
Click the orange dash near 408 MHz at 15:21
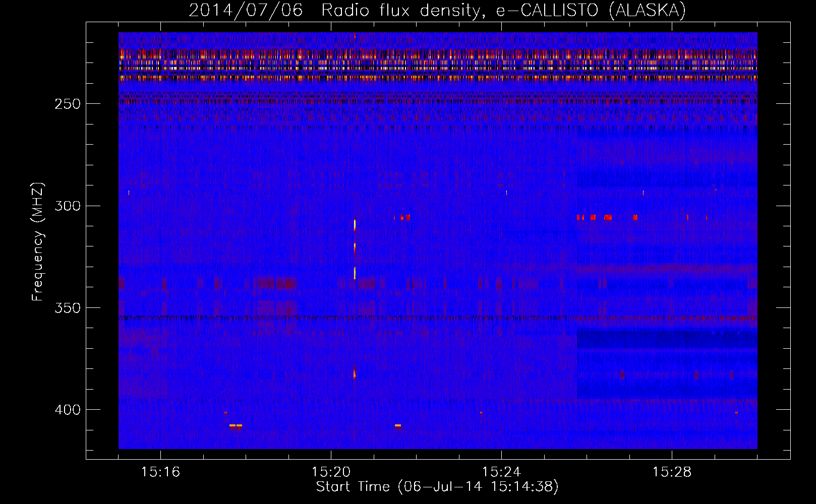coord(398,425)
